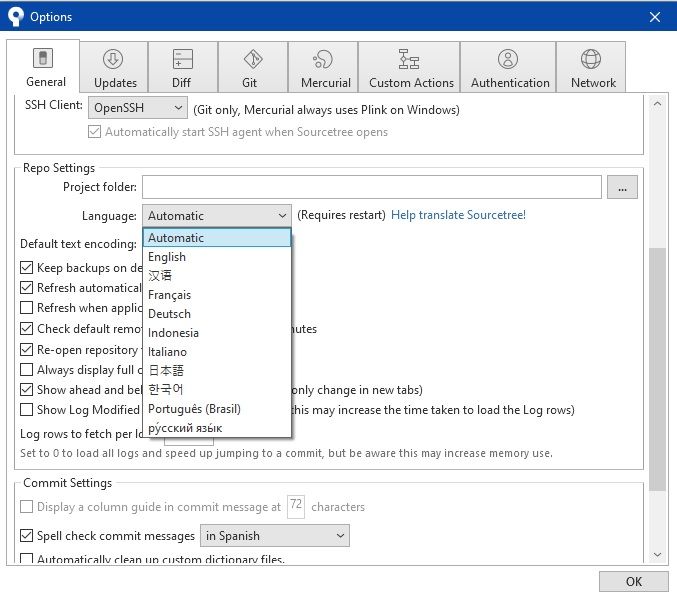Switch to the Git tab icon
This screenshot has width=677, height=598.
[253, 60]
